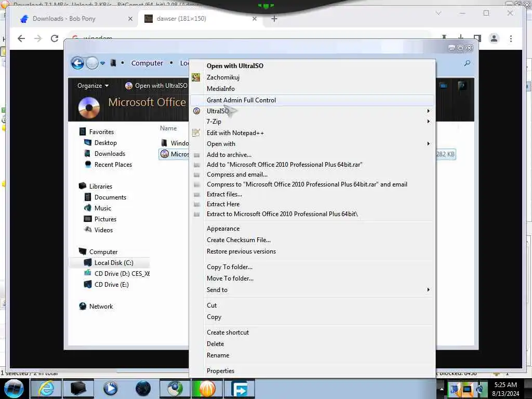
Task: Close the dawser (181×150) tab
Action: pos(255,19)
